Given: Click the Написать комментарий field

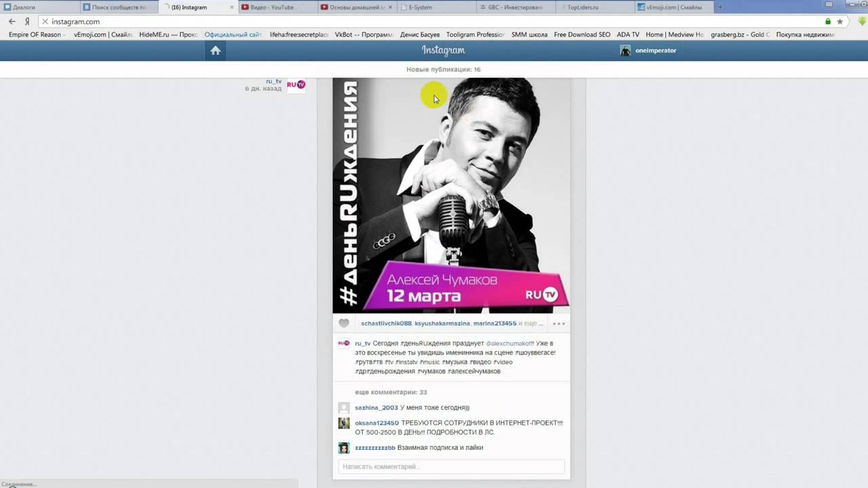Looking at the screenshot, I should click(451, 467).
